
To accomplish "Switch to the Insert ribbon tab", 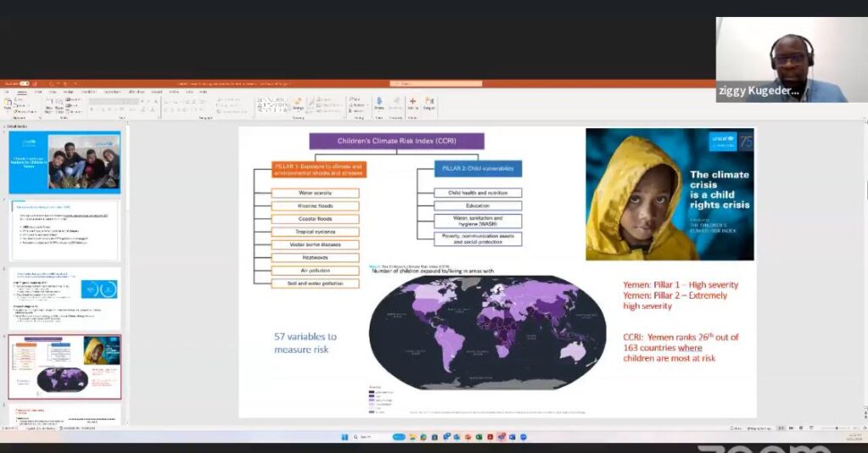I will pyautogui.click(x=37, y=92).
